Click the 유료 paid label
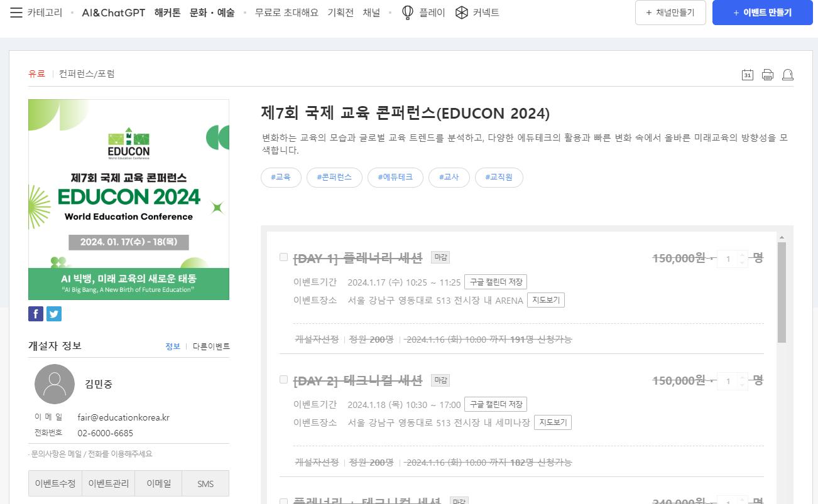The width and height of the screenshot is (818, 504). (36, 74)
